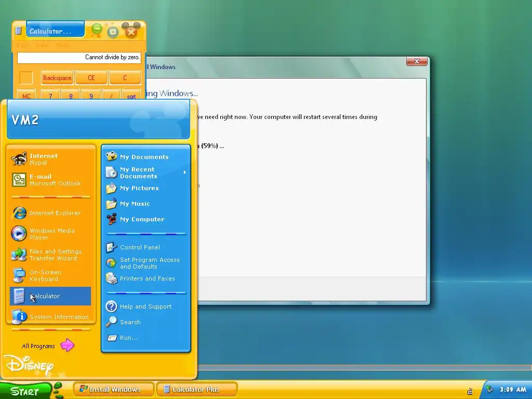The image size is (532, 399).
Task: Open Set Program Access and Defaults
Action: click(x=146, y=263)
